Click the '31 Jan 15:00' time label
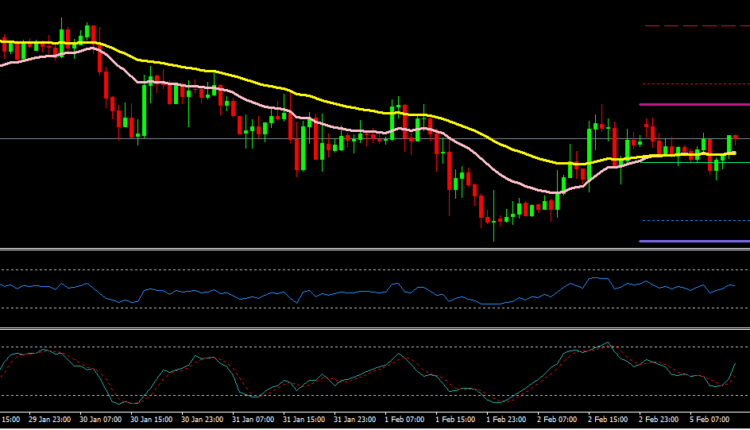 coord(302,420)
